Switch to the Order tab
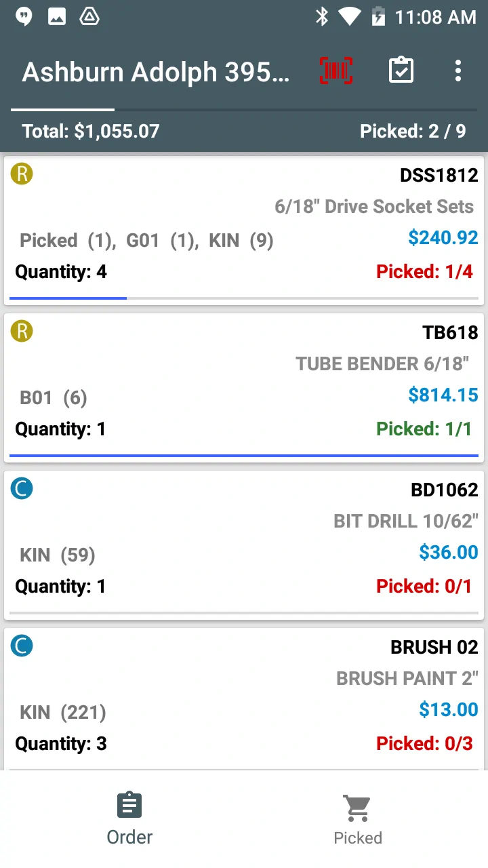Image resolution: width=488 pixels, height=868 pixels. (129, 819)
